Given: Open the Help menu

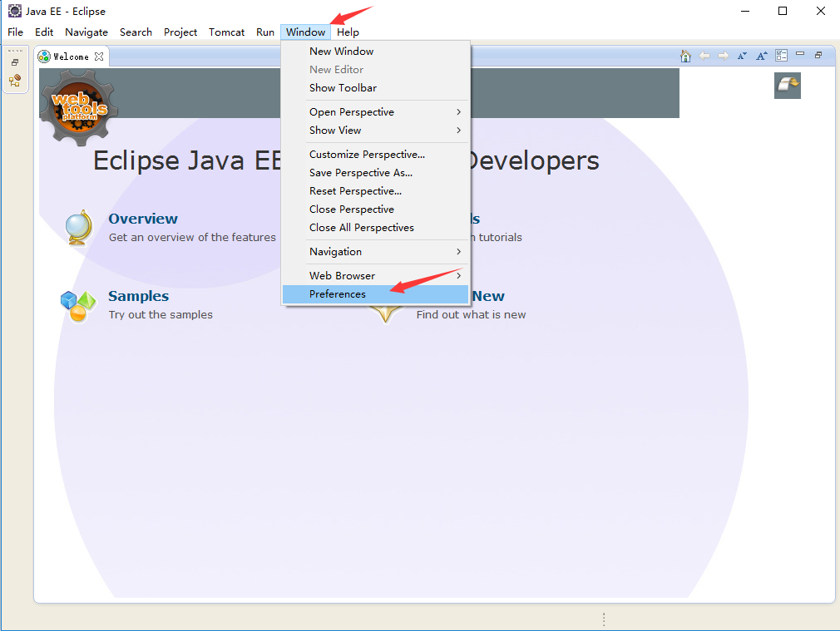Looking at the screenshot, I should (348, 32).
